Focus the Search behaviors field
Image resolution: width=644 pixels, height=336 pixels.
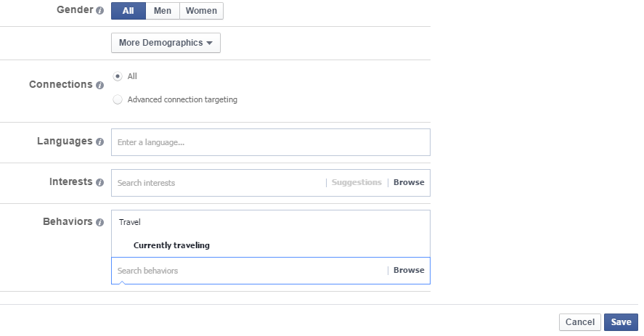coord(248,271)
